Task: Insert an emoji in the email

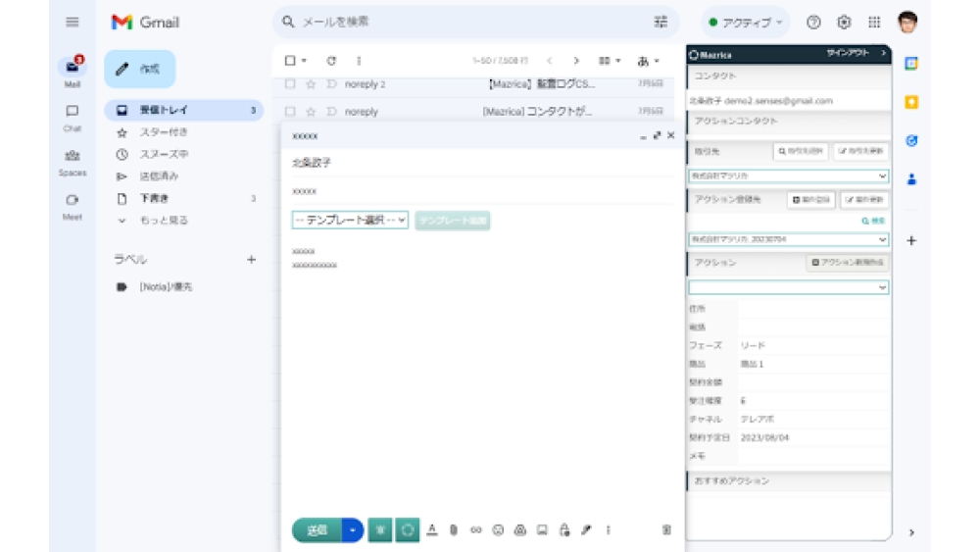Action: [498, 530]
